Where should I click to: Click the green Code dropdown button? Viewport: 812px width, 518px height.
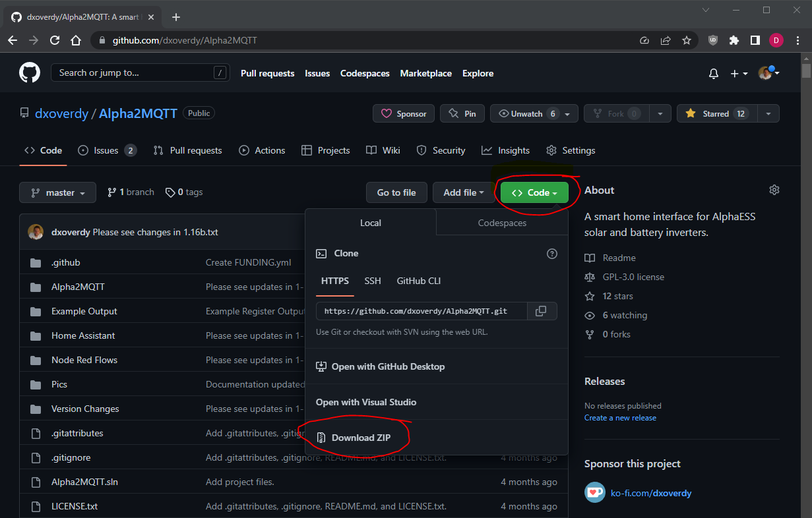tap(534, 192)
